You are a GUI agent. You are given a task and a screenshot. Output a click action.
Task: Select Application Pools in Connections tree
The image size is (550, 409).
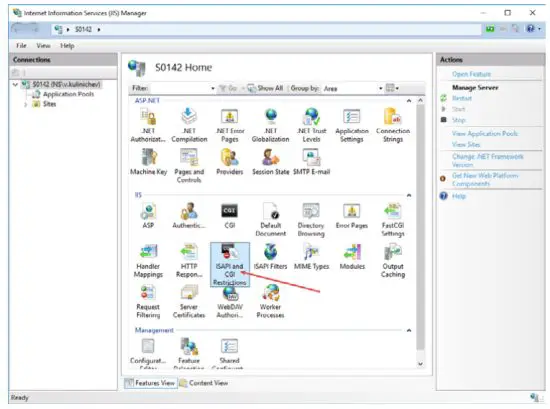[x=68, y=94]
